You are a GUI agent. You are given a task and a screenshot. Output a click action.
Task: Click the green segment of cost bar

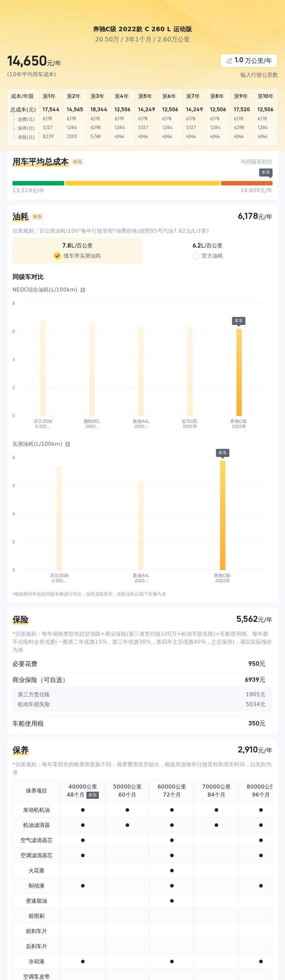coord(38,183)
